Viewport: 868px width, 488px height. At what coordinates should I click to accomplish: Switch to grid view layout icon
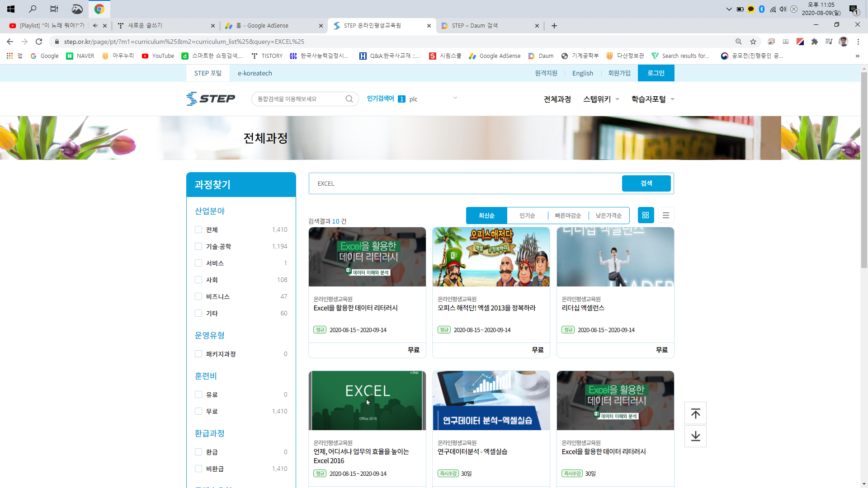tap(646, 216)
